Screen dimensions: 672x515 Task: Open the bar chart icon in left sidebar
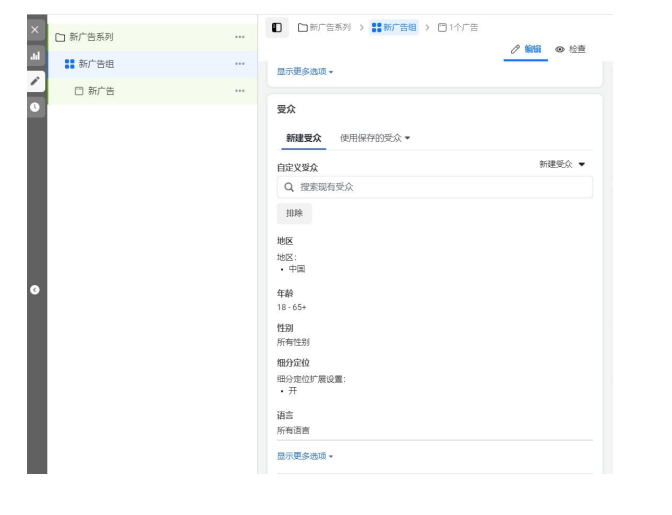click(35, 56)
